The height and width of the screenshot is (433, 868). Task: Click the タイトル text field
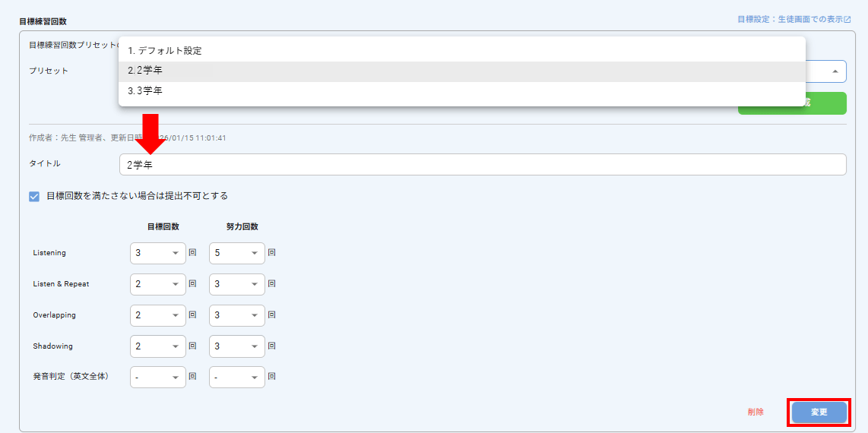482,165
